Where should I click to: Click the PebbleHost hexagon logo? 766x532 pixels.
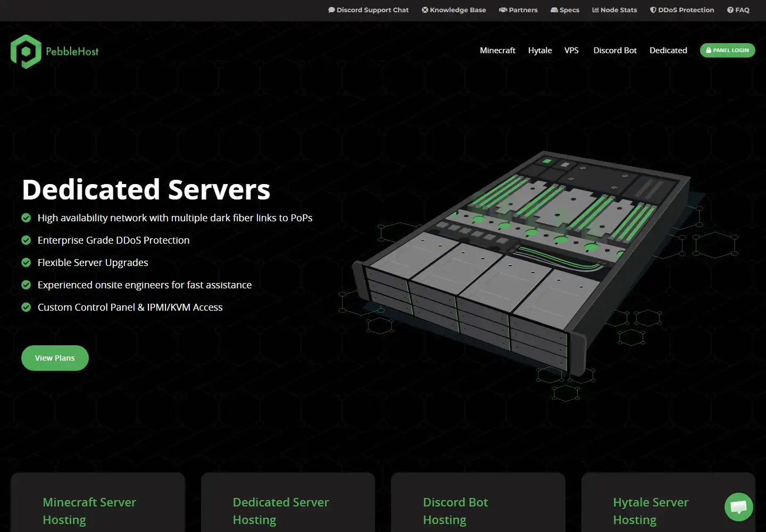coord(26,52)
